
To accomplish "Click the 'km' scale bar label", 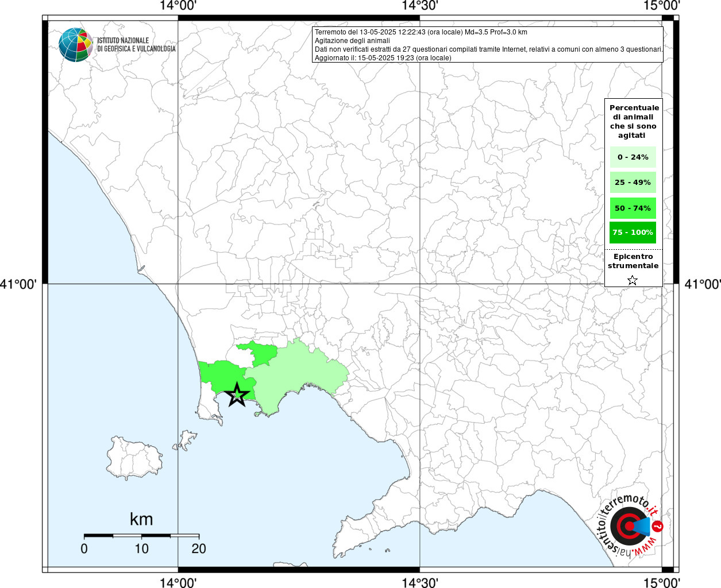I will pos(141,519).
